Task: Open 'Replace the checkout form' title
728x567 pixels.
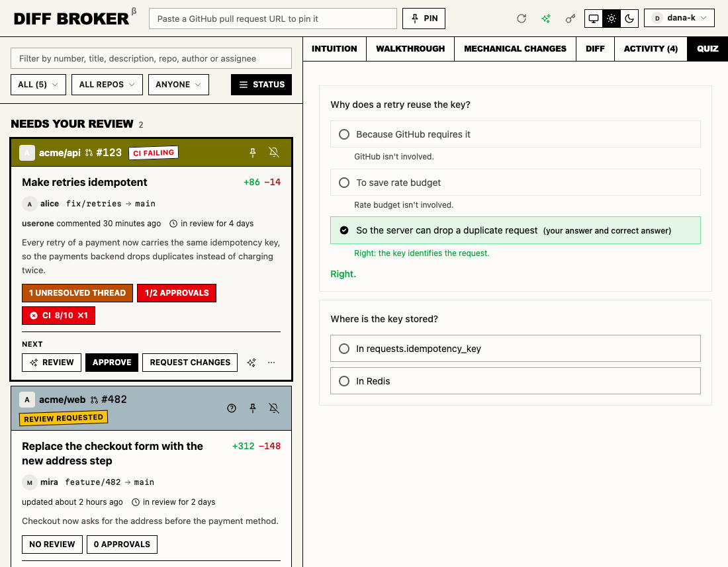Action: [113, 453]
